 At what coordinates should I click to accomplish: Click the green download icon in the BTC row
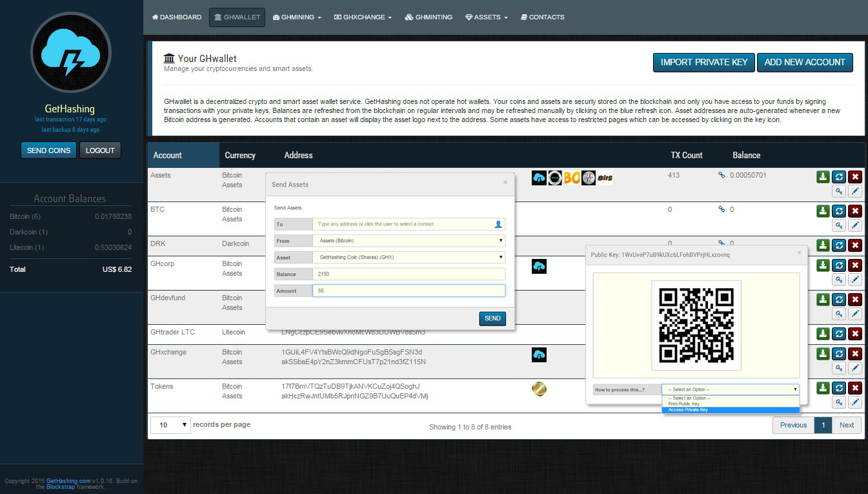[823, 211]
